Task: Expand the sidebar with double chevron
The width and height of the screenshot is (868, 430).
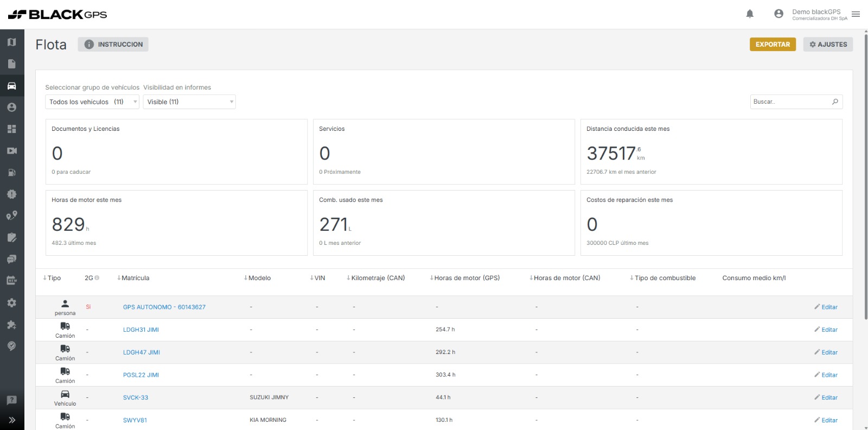Action: click(12, 420)
